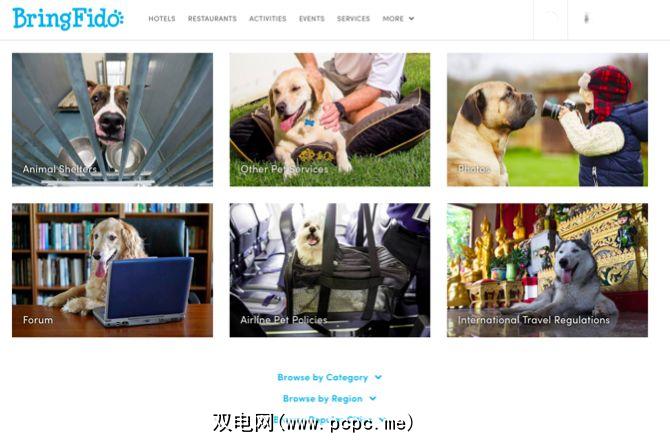
Task: Open the Forum tile
Action: tap(112, 270)
